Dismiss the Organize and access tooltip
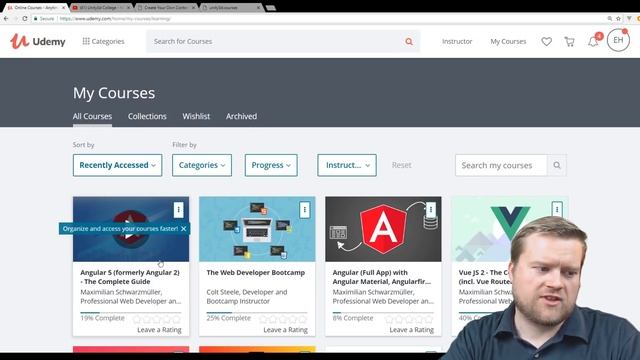 (x=184, y=229)
